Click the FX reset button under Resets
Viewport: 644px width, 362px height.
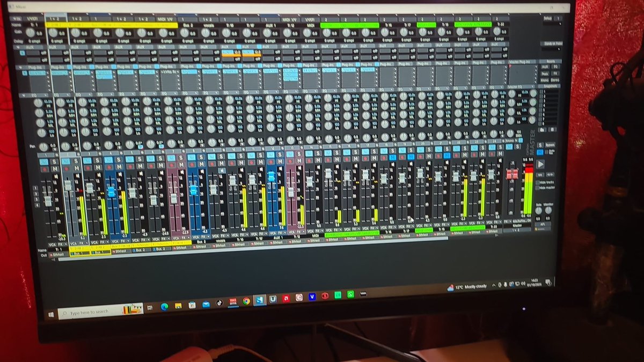click(555, 73)
